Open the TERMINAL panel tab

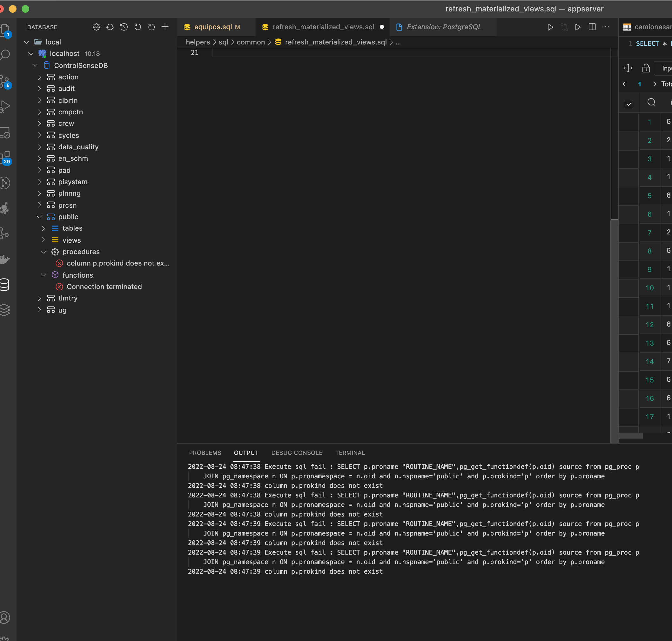click(350, 453)
